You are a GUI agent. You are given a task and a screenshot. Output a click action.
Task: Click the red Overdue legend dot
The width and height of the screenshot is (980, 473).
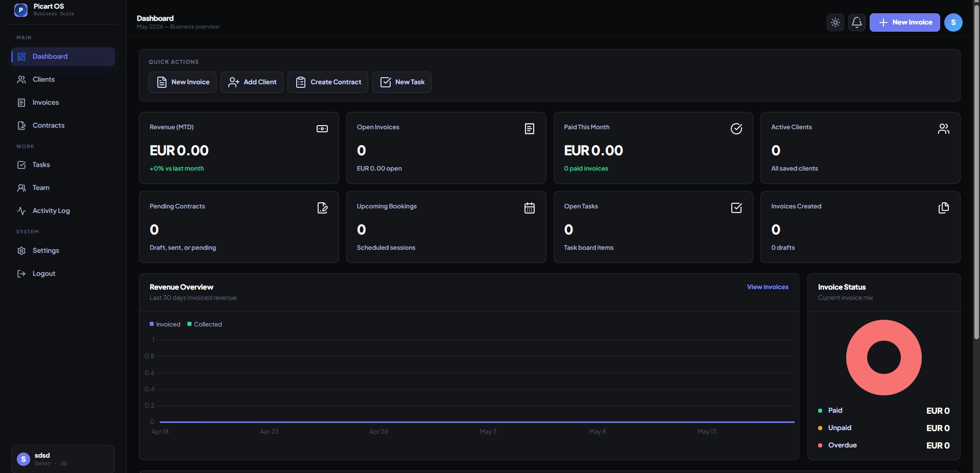pos(820,445)
